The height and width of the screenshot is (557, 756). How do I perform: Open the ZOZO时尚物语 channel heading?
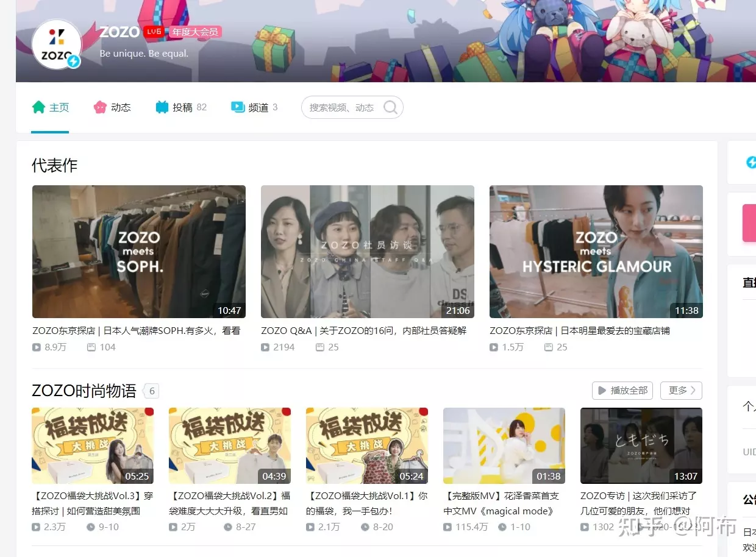click(84, 391)
